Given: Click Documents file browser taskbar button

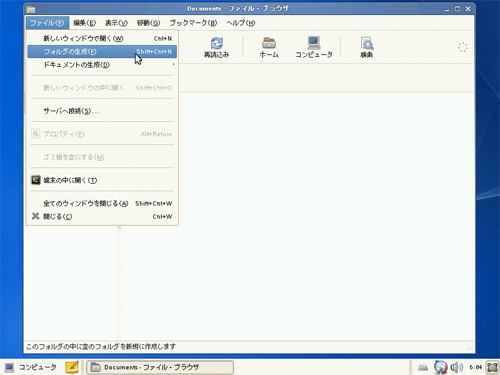Looking at the screenshot, I should [x=160, y=367].
